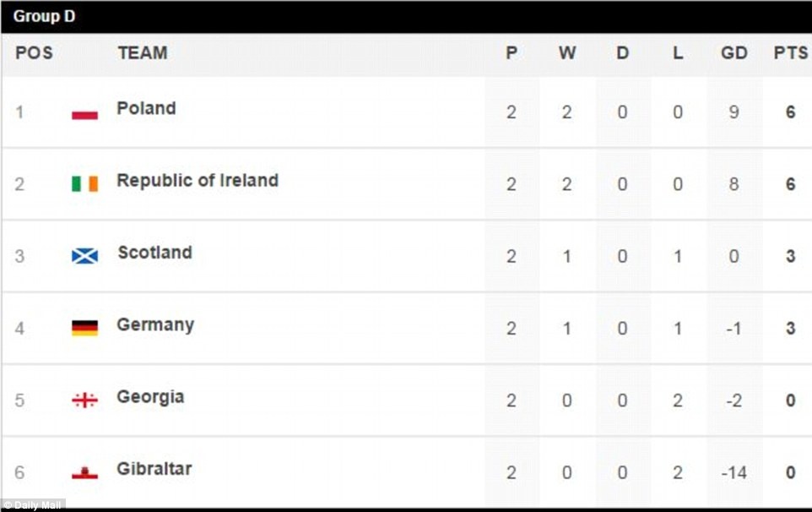812x512 pixels.
Task: Sort table by the PTS column header
Action: 790,52
